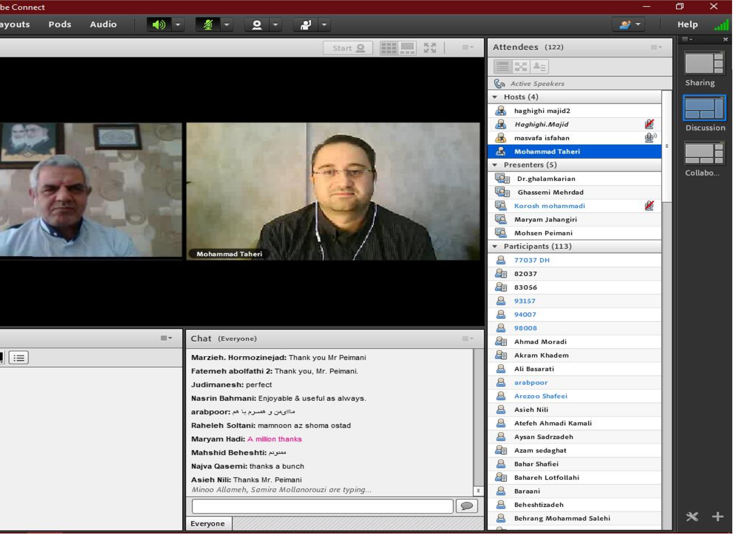
Task: Open the raise hand status dropdown arrow
Action: 324,25
